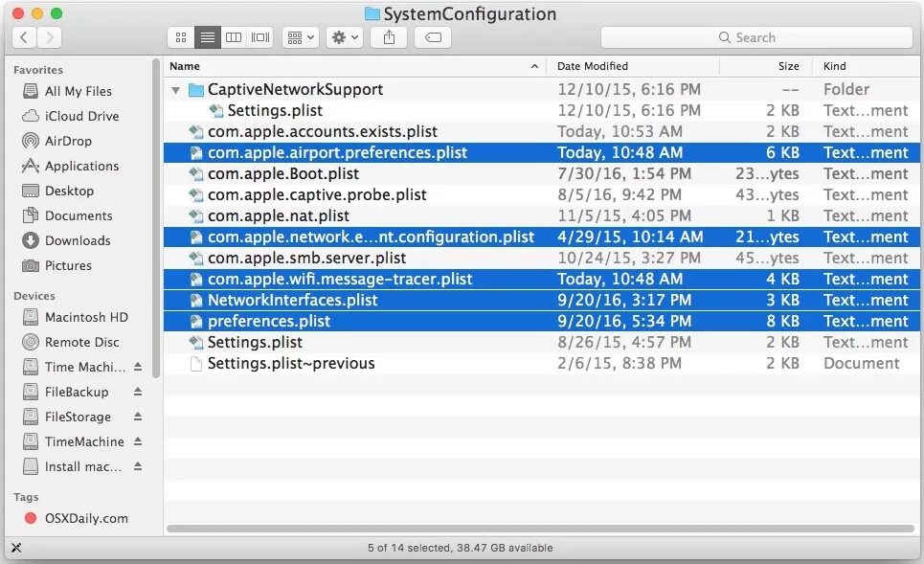The width and height of the screenshot is (924, 564).
Task: Open iCloud Drive in sidebar
Action: pos(81,116)
